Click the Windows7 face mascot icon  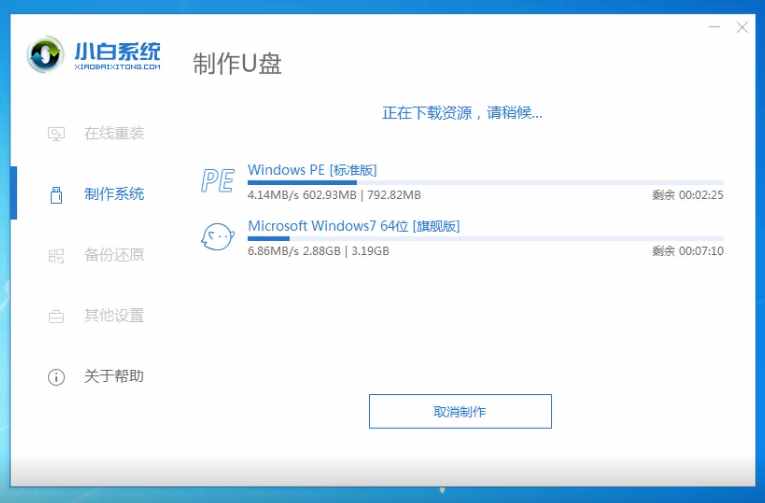point(218,237)
